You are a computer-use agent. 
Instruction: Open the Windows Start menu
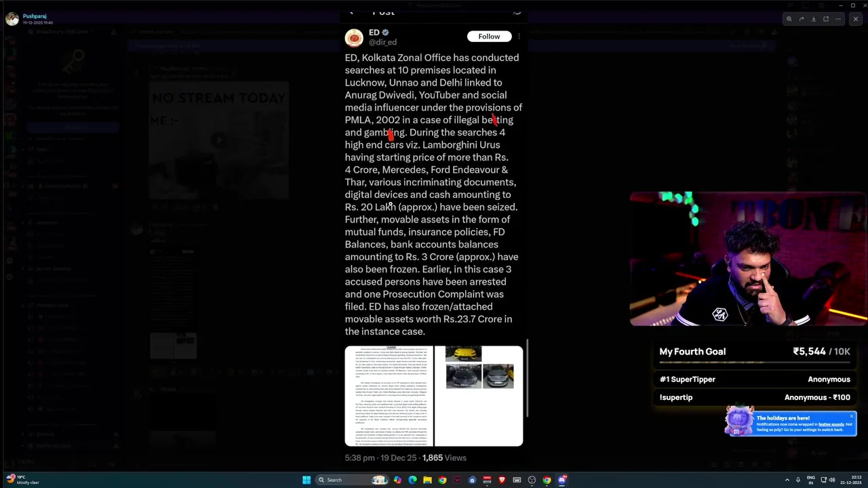coord(307,480)
